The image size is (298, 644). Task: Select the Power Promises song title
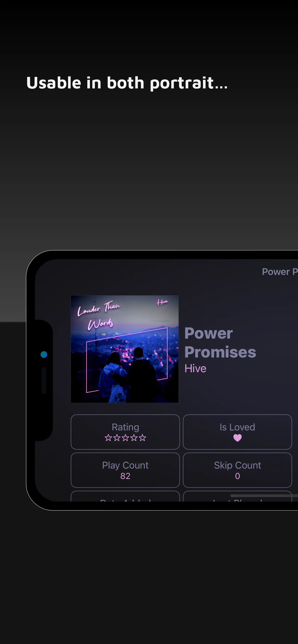click(220, 343)
